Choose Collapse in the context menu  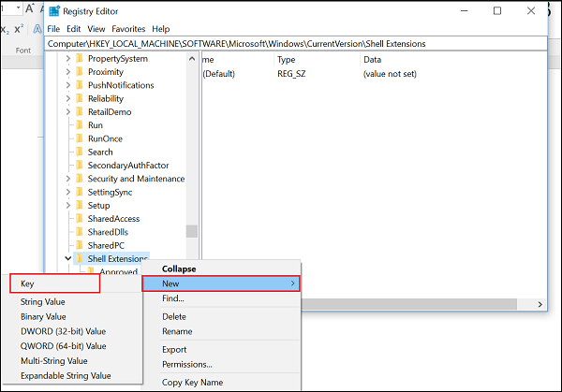click(x=221, y=269)
